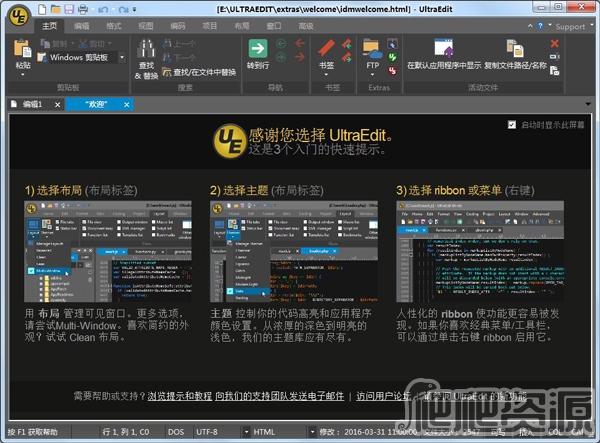Click 复制文件路径/名称 icon
The height and width of the screenshot is (443, 600).
coord(515,48)
